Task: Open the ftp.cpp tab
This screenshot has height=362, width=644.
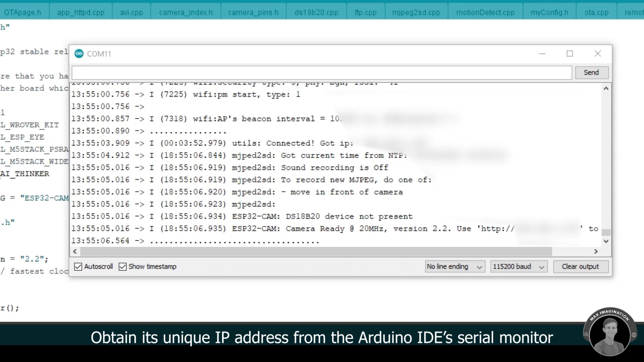Action: pyautogui.click(x=365, y=12)
